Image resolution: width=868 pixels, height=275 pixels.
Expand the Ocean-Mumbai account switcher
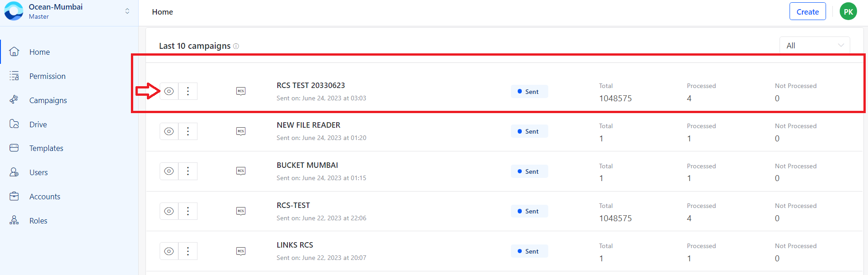coord(127,11)
